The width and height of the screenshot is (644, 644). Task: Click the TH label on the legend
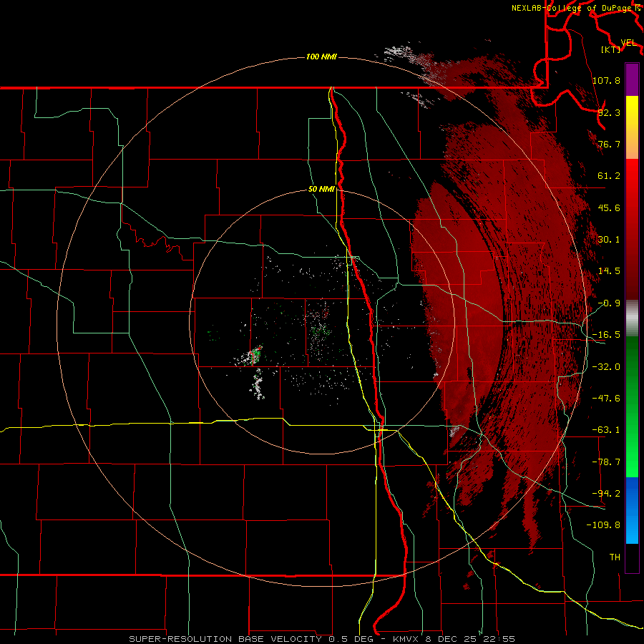click(x=615, y=557)
